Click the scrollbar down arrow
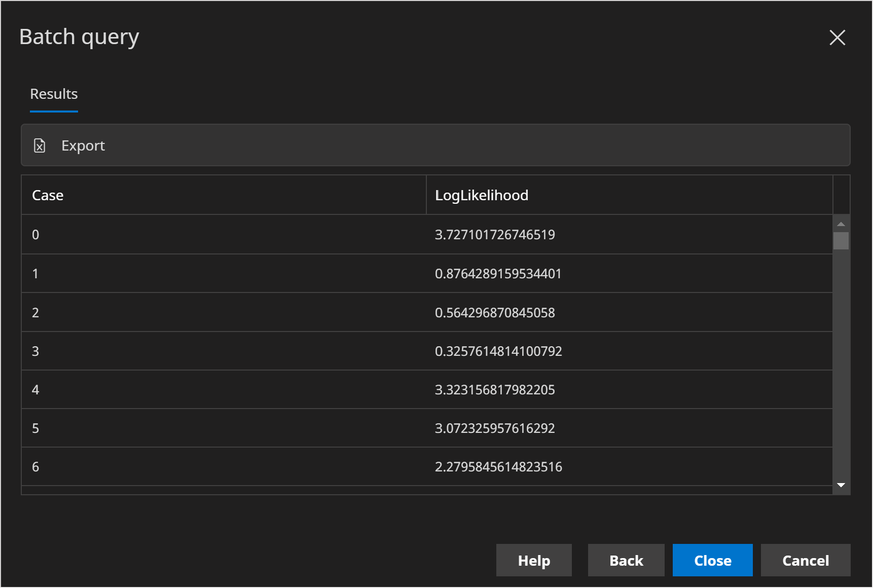This screenshot has height=588, width=873. [841, 485]
